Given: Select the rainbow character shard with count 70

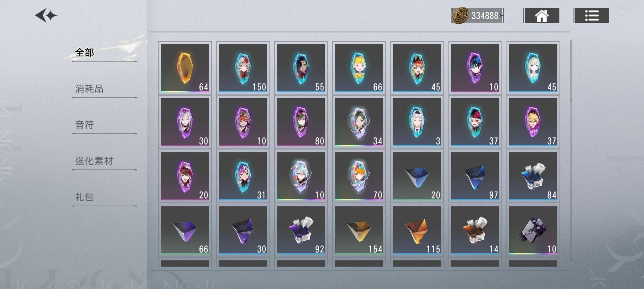Looking at the screenshot, I should point(359,176).
